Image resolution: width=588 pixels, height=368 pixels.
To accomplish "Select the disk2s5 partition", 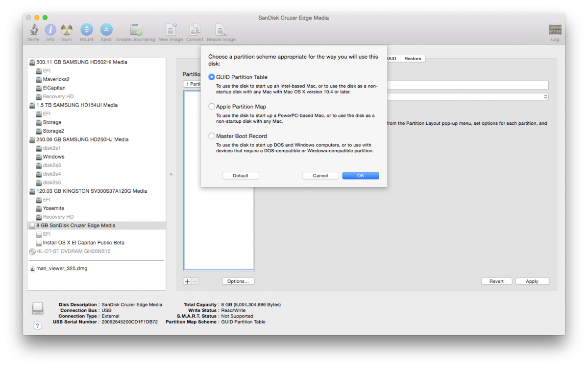I will [97, 183].
